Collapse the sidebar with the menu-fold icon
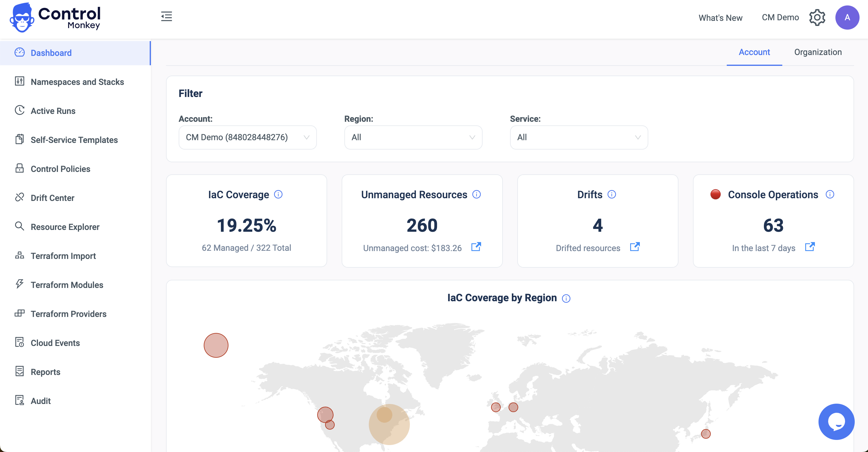Image resolution: width=868 pixels, height=452 pixels. click(x=167, y=16)
